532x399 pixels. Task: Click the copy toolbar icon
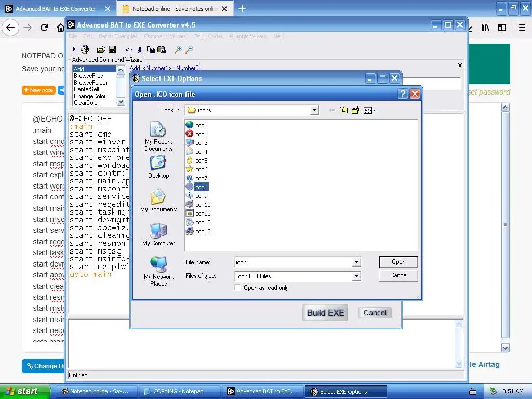point(151,49)
